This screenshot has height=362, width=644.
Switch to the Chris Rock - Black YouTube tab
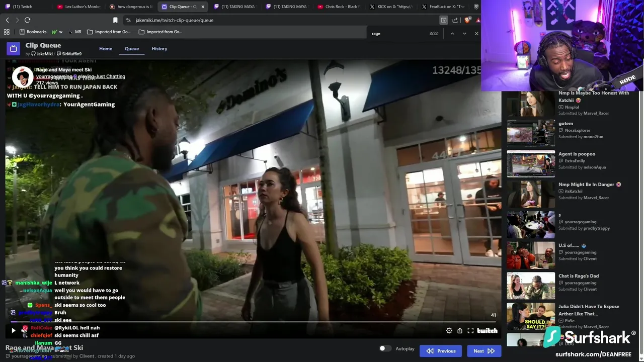[339, 7]
